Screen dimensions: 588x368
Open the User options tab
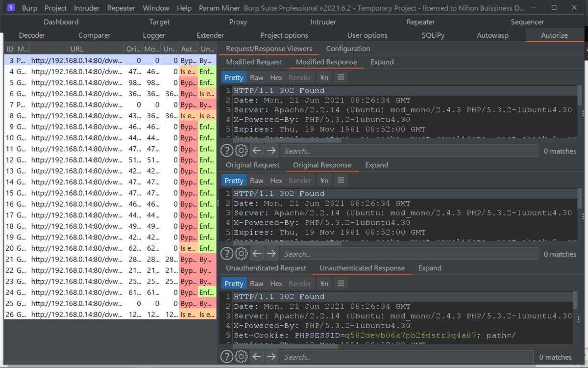tap(367, 35)
